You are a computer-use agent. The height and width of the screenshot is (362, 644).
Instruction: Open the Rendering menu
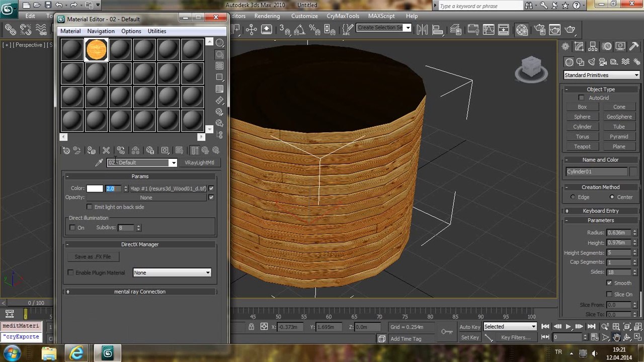(x=267, y=16)
